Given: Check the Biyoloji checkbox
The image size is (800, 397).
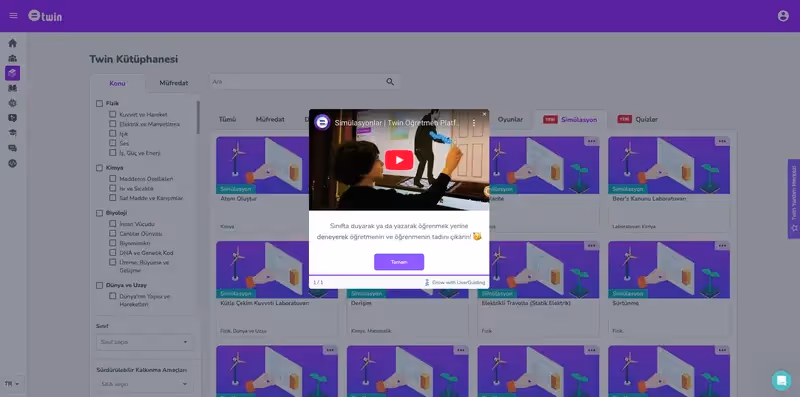Looking at the screenshot, I should (99, 213).
